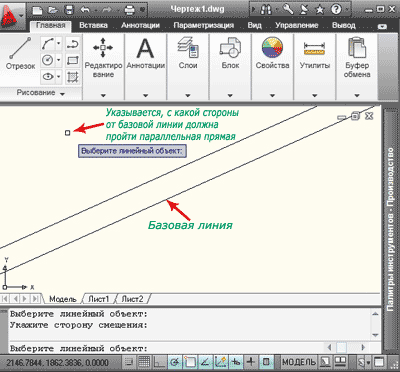Open the Subscription Center key icon

pyautogui.click(x=287, y=9)
